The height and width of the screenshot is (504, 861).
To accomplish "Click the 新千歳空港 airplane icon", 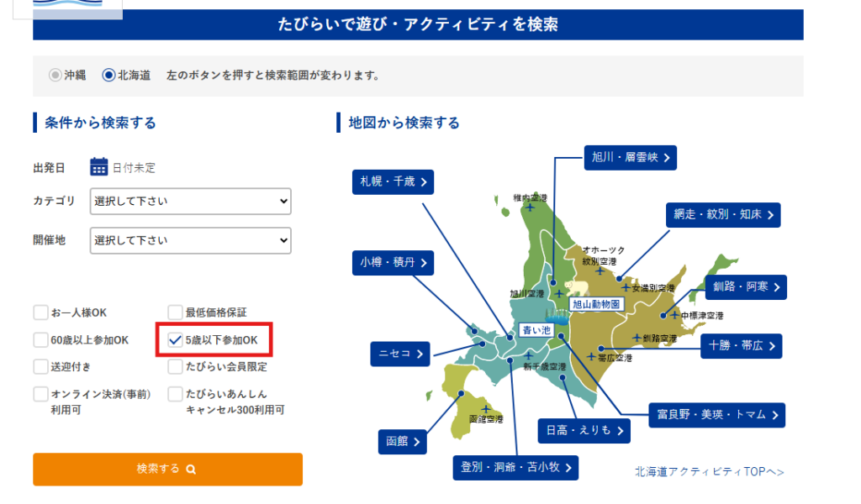I will pyautogui.click(x=529, y=355).
